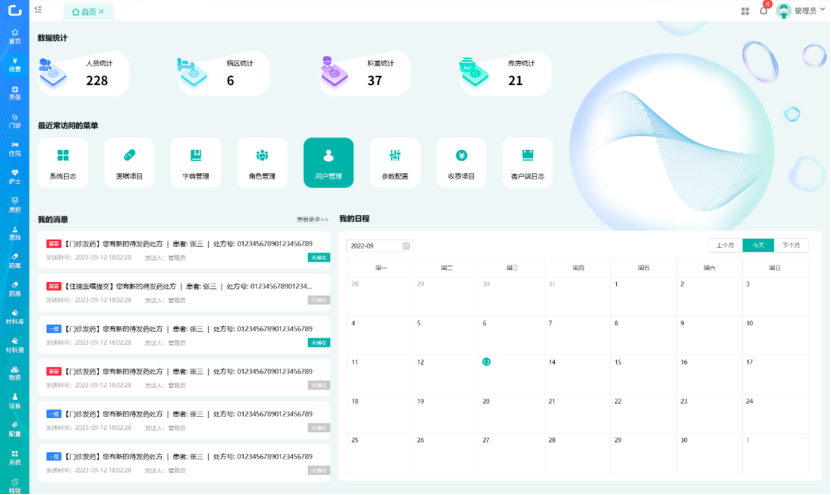The image size is (831, 495).
Task: Go to next month with 下个月
Action: pos(791,245)
